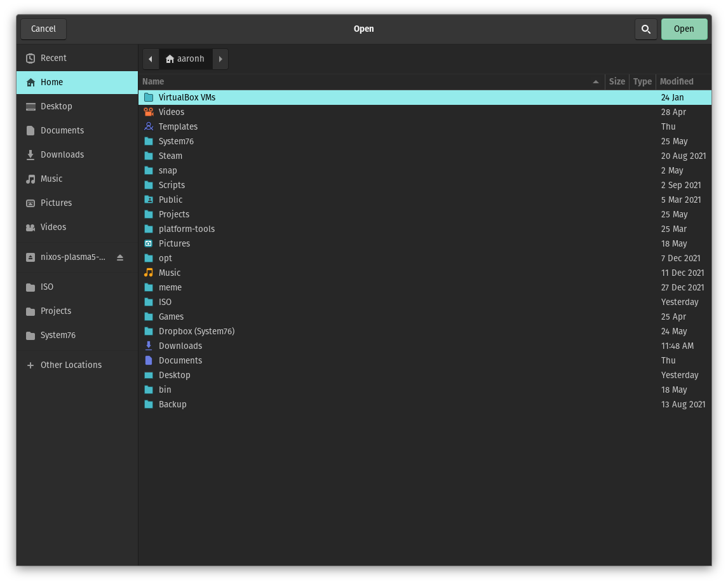Open the search icon

[645, 29]
